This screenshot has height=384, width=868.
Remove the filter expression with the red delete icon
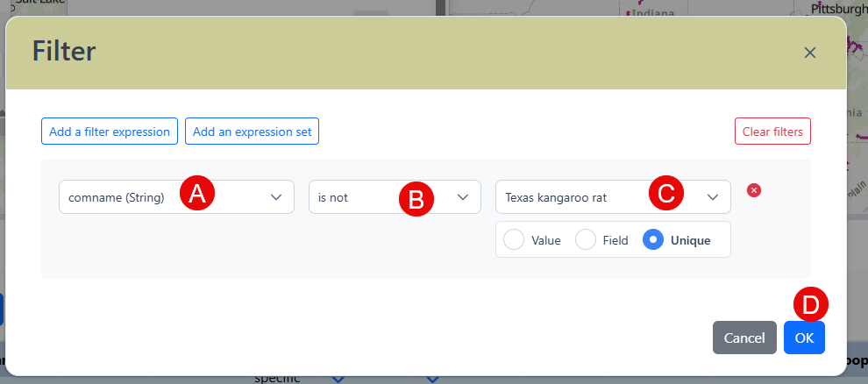(x=754, y=190)
